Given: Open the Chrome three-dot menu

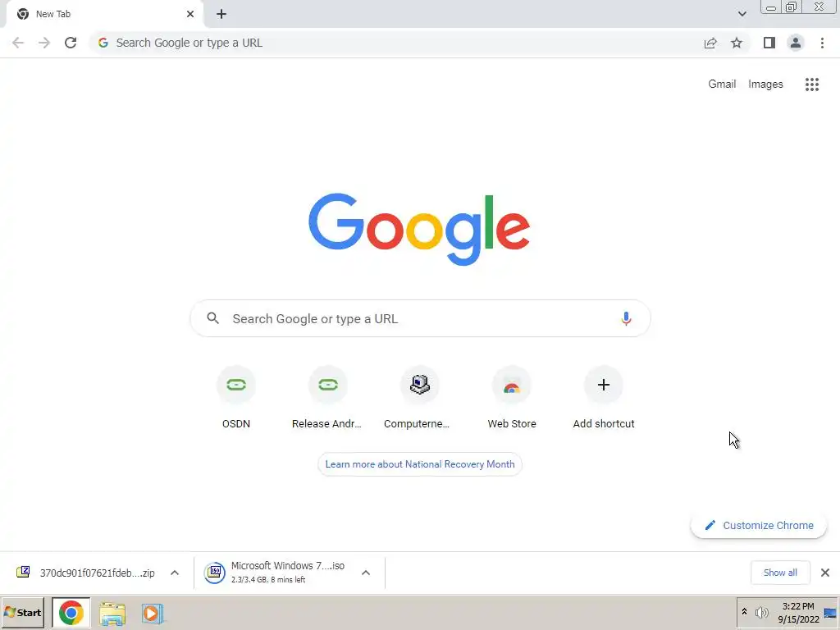Looking at the screenshot, I should coord(822,43).
